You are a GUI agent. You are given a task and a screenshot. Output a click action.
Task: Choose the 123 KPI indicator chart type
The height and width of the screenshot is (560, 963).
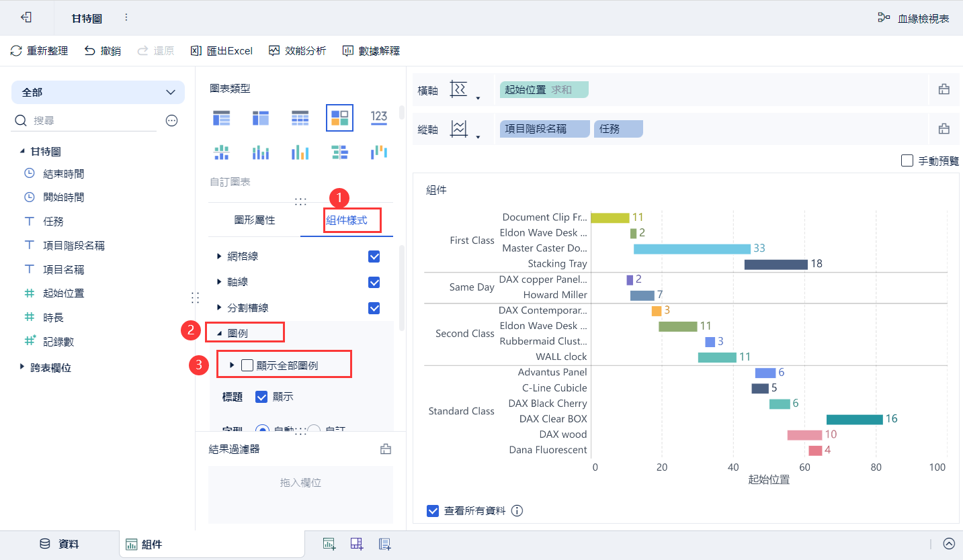[x=379, y=118]
